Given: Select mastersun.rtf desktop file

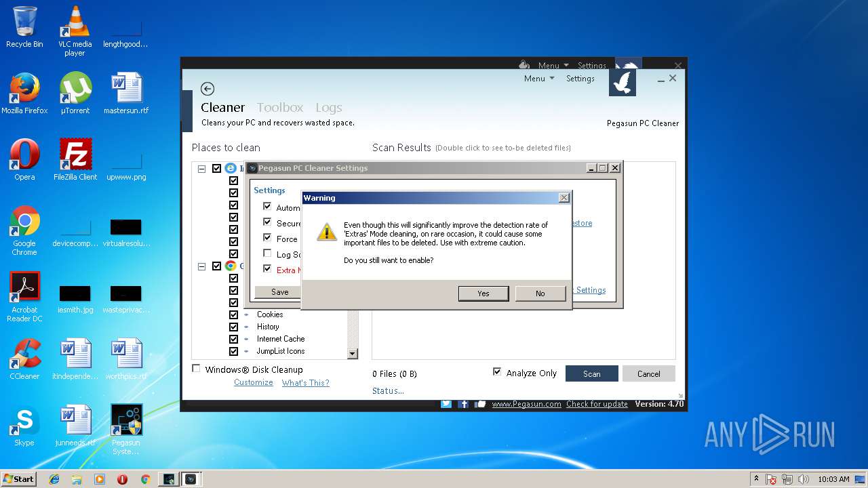Looking at the screenshot, I should 126,94.
